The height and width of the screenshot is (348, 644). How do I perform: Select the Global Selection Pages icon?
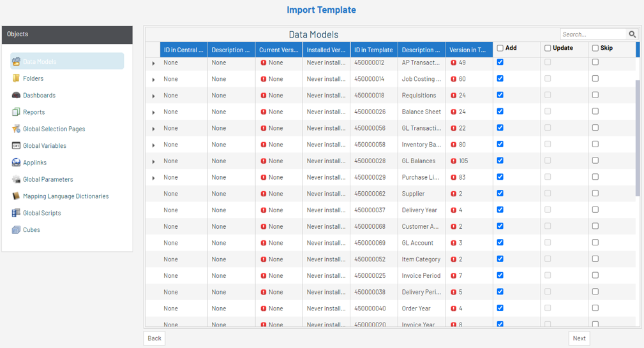(x=16, y=129)
